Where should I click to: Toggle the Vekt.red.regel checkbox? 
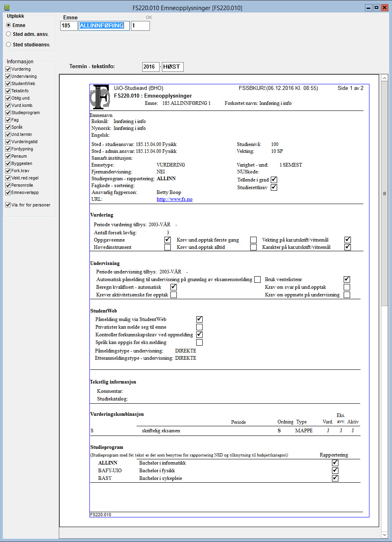8,178
